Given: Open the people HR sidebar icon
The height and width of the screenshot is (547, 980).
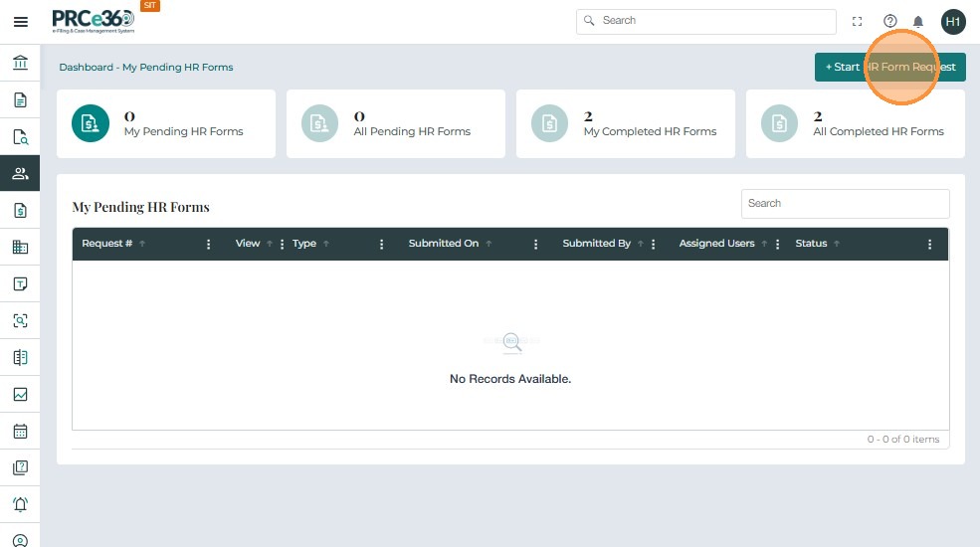Looking at the screenshot, I should pos(20,173).
